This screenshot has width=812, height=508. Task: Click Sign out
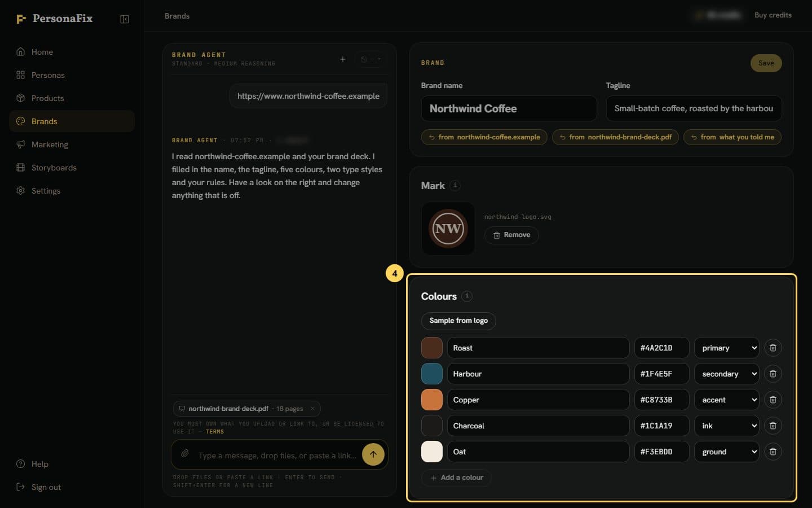(x=72, y=487)
